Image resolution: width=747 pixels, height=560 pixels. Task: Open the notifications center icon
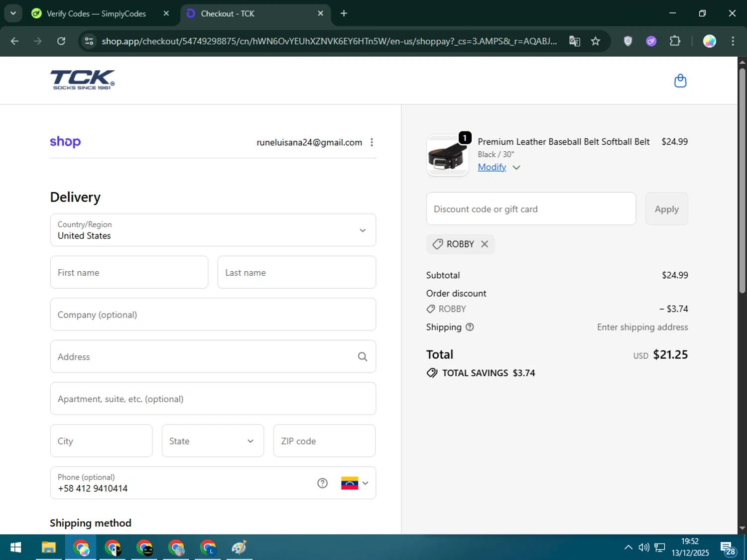pyautogui.click(x=728, y=548)
